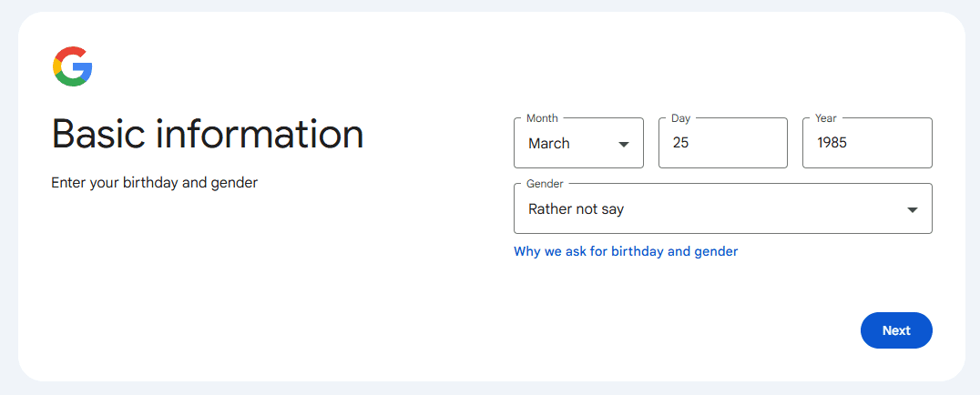Screen dimensions: 980x395
Task: Click the Year field label
Action: pos(826,118)
